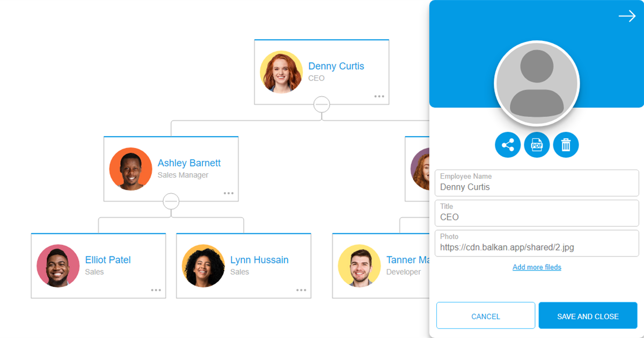Click Elliot Patel's profile photo thumbnail
This screenshot has height=338, width=644.
(x=58, y=266)
